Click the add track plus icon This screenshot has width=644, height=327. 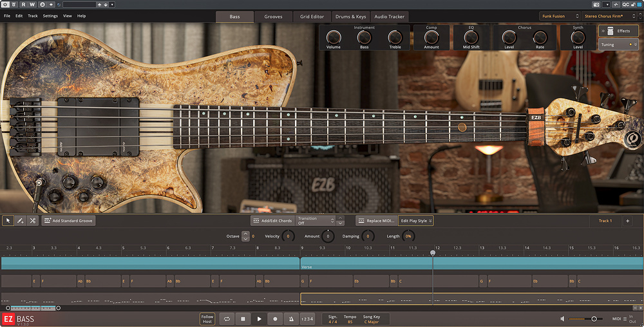[627, 221]
